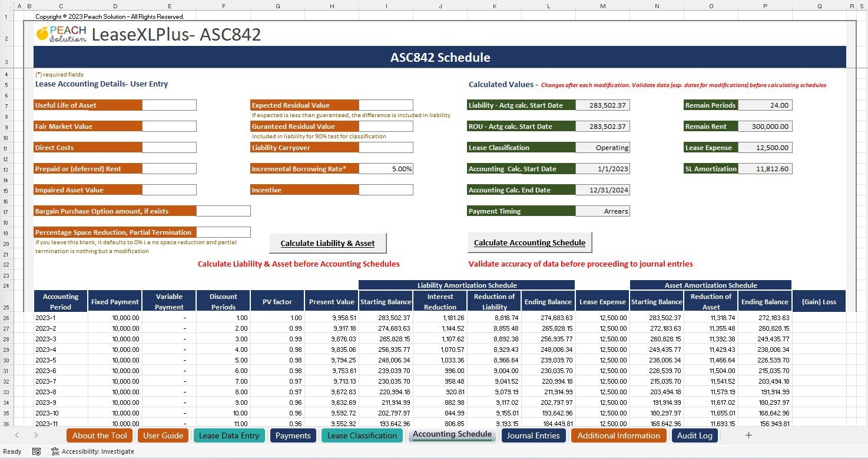Click the macro recording icon in status bar
Viewport: 868px width, 459px height.
point(37,451)
